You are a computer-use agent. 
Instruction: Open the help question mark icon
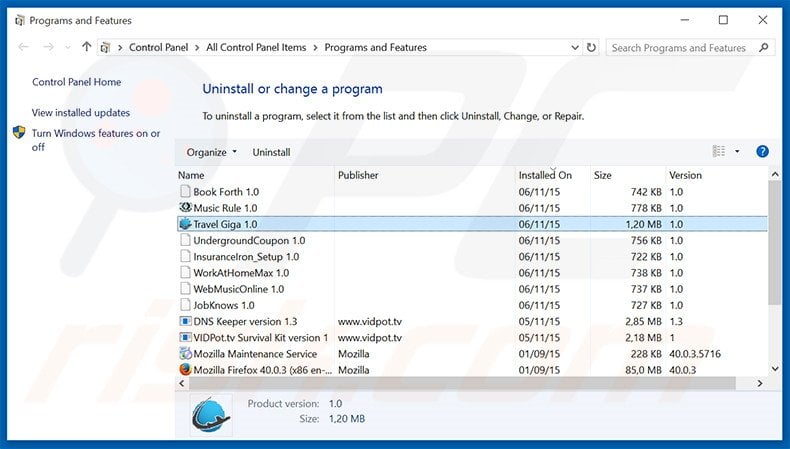tap(762, 151)
